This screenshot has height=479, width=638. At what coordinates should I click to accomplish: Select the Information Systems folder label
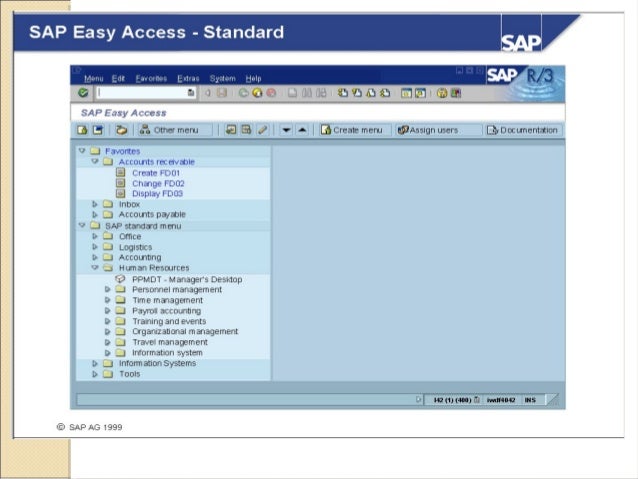click(x=157, y=363)
